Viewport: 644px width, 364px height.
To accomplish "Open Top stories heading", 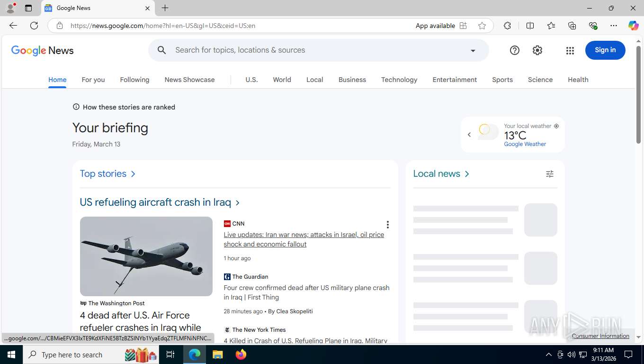I will [x=107, y=174].
